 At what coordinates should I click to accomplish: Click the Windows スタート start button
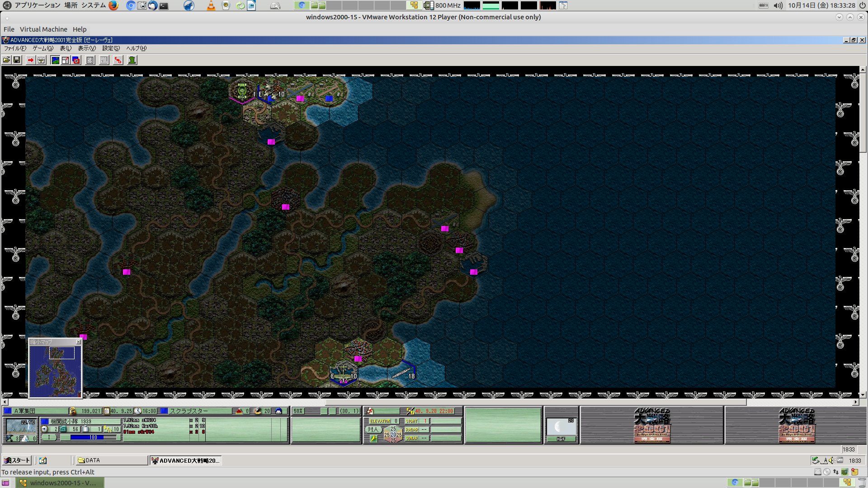[x=17, y=460]
